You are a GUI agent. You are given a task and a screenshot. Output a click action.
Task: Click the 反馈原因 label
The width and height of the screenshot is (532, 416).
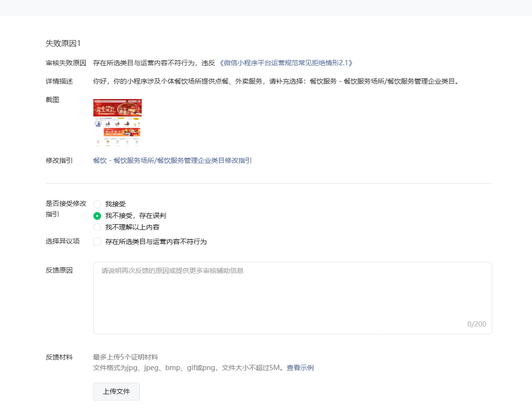tap(59, 270)
